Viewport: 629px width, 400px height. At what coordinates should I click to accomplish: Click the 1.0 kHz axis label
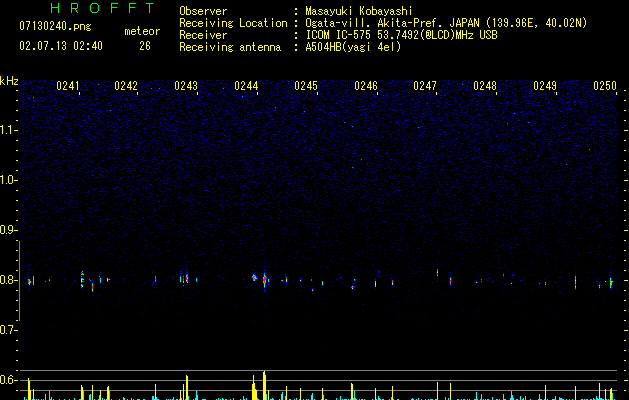coord(8,180)
